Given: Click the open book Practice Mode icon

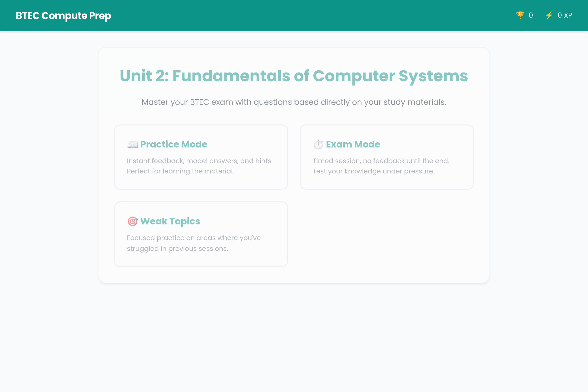Looking at the screenshot, I should [133, 145].
